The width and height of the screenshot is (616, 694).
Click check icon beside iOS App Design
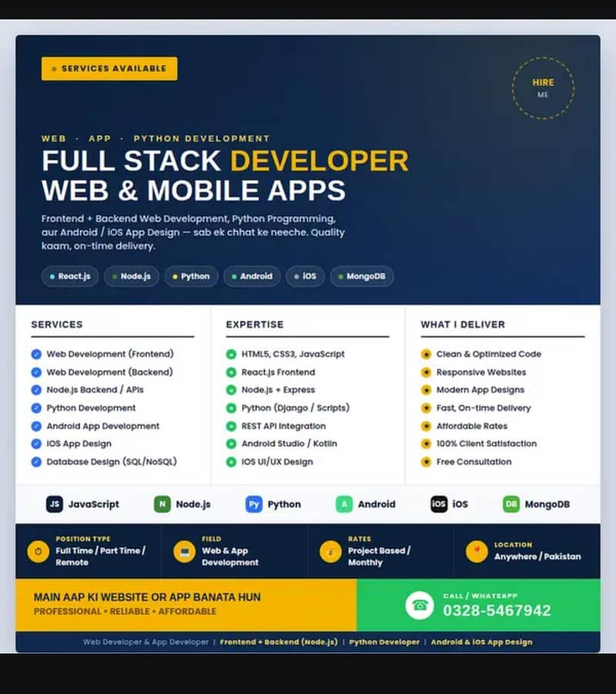pyautogui.click(x=36, y=444)
